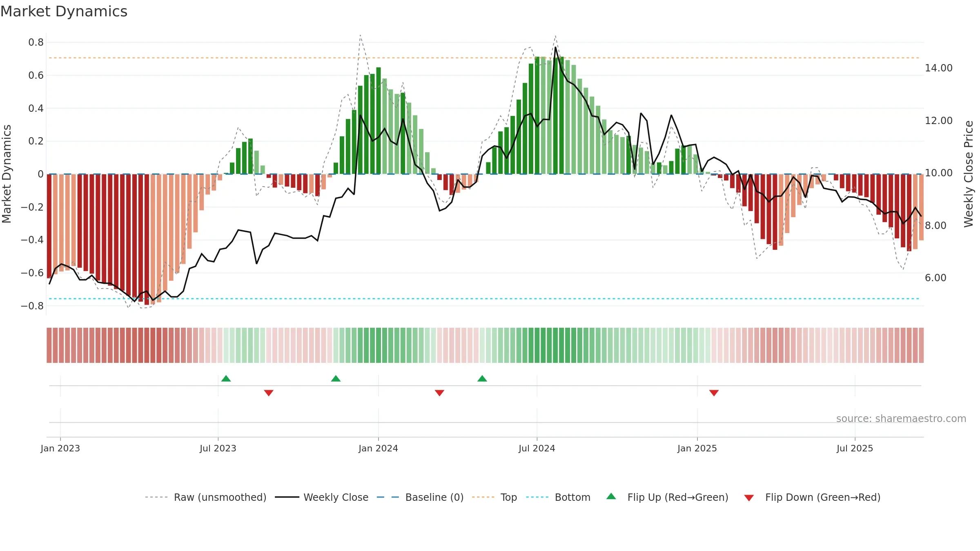Click the 0.8 left axis tick label
The width and height of the screenshot is (980, 551).
click(x=36, y=42)
